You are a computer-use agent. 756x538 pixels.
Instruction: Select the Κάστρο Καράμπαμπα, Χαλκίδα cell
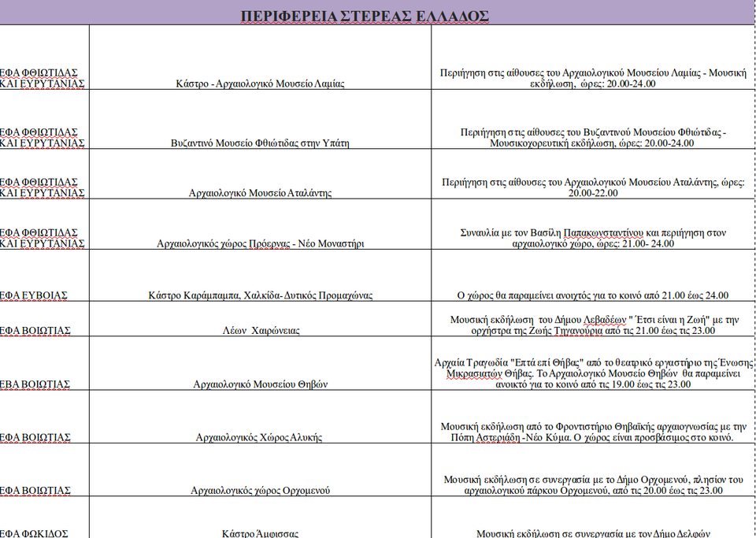coord(260,295)
